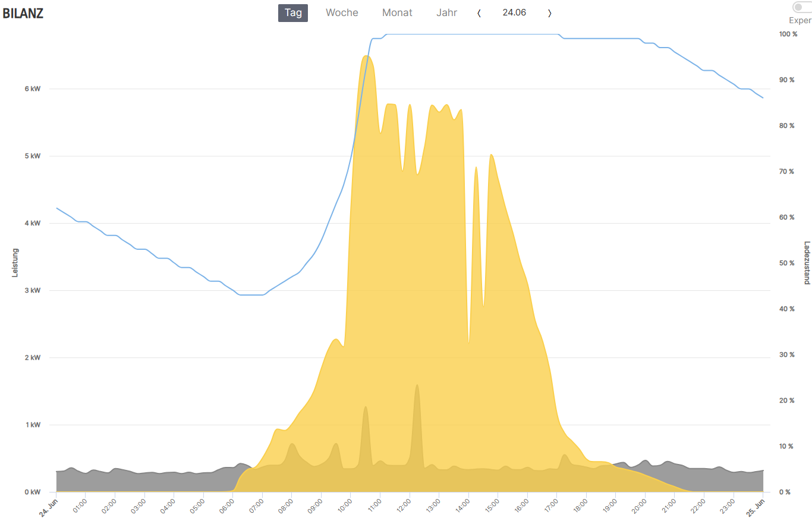Click the Ladezustand axis title

pyautogui.click(x=807, y=262)
